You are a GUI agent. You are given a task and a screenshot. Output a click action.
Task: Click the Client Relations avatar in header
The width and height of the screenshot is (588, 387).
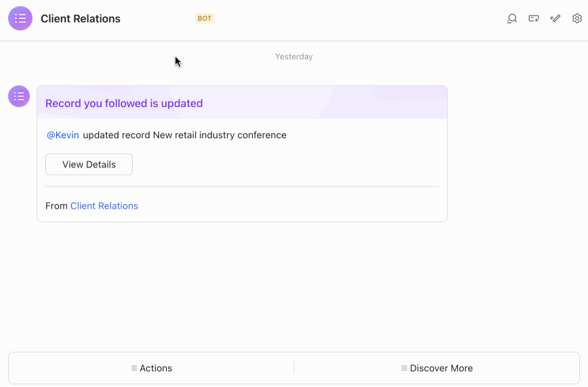20,19
